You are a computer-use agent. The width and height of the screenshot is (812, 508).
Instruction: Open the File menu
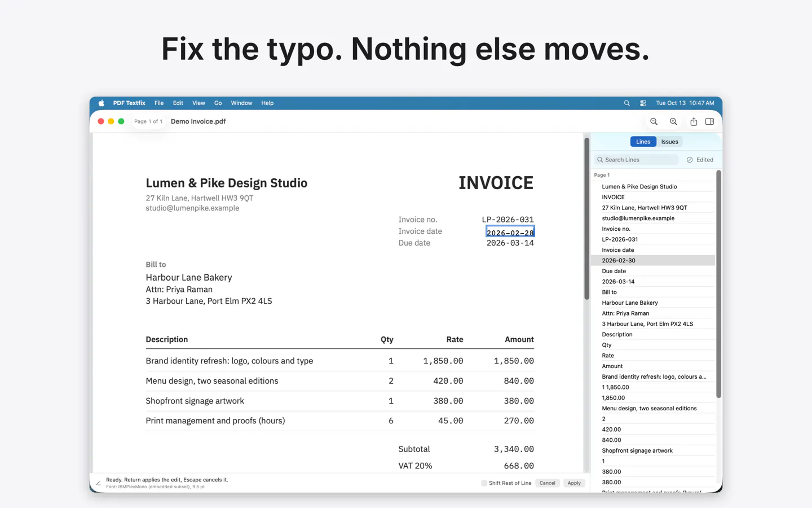click(159, 103)
